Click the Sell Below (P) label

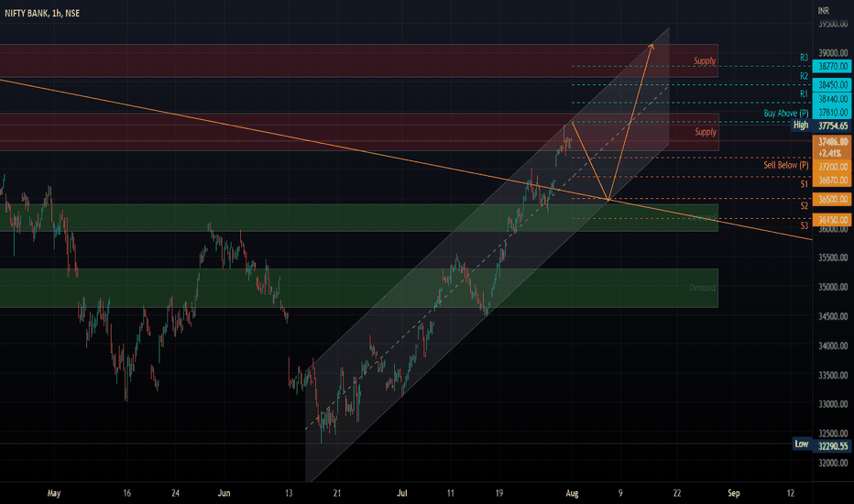(786, 165)
